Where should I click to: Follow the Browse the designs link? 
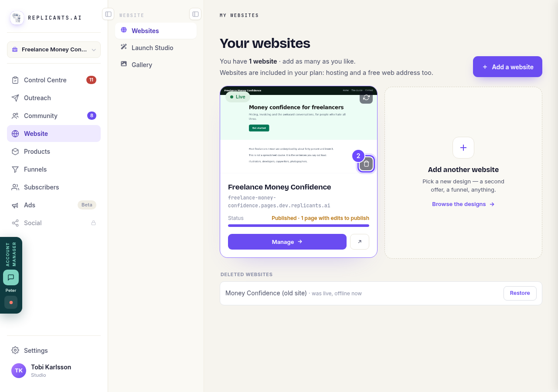[x=463, y=204]
